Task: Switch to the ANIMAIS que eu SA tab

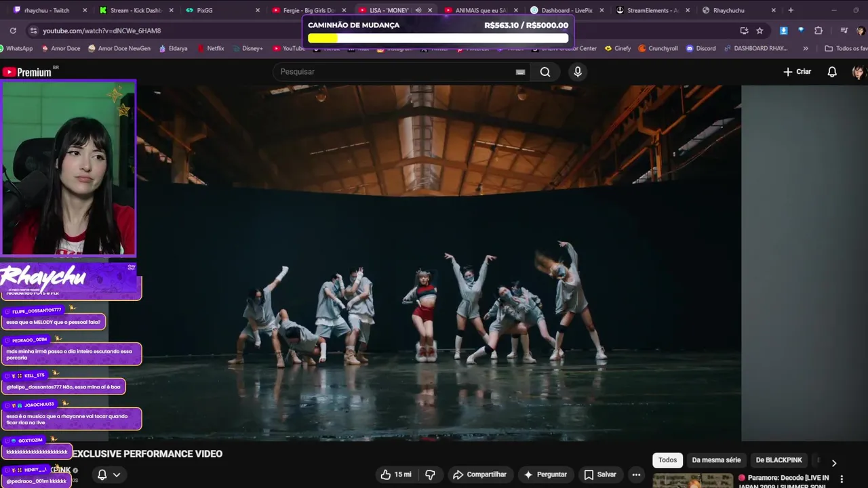Action: (x=481, y=10)
